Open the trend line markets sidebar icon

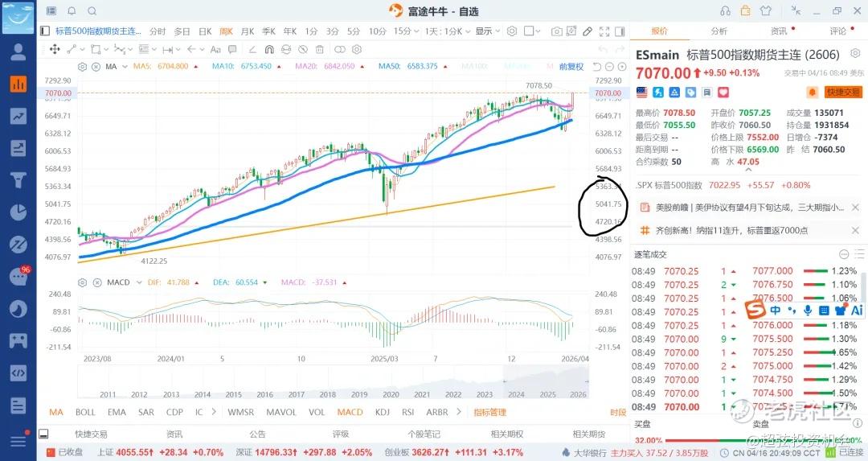[18, 116]
